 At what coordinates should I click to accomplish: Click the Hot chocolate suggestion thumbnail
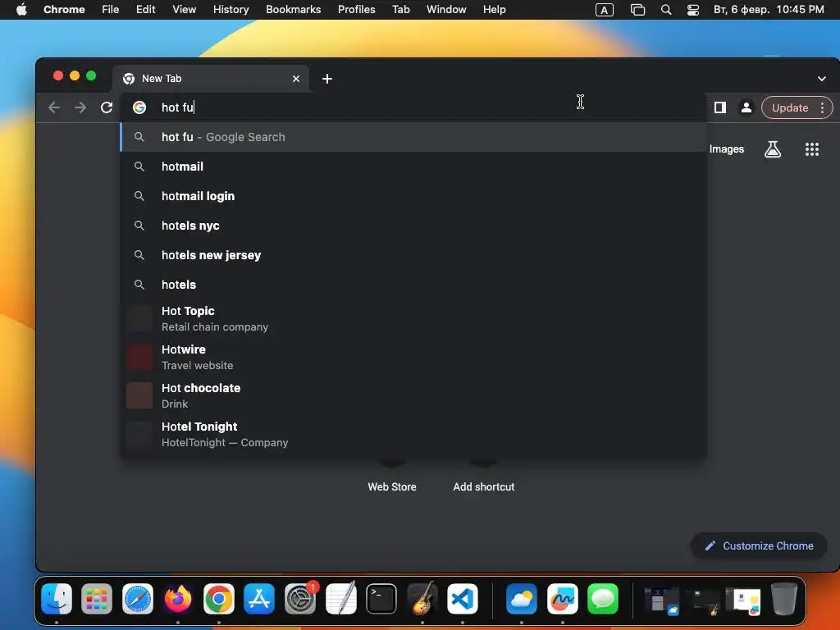(x=139, y=396)
